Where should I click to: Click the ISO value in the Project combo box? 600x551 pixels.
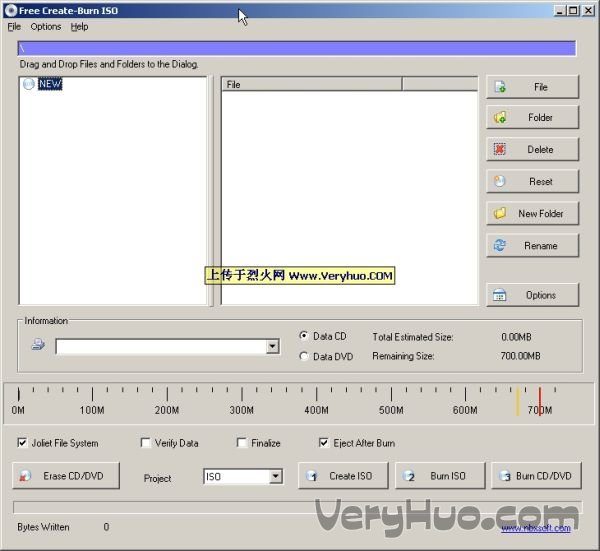click(213, 476)
